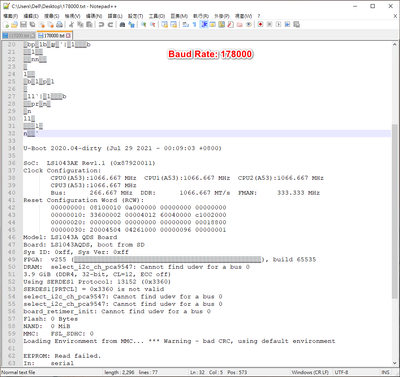400x377 pixels.
Task: Open Find dialog with binoculars icon
Action: click(122, 25)
